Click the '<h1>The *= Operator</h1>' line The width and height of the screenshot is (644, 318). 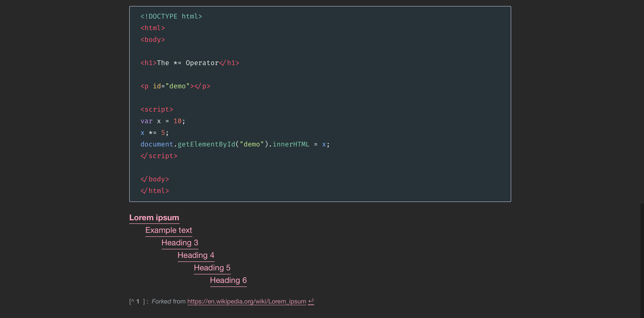(190, 63)
